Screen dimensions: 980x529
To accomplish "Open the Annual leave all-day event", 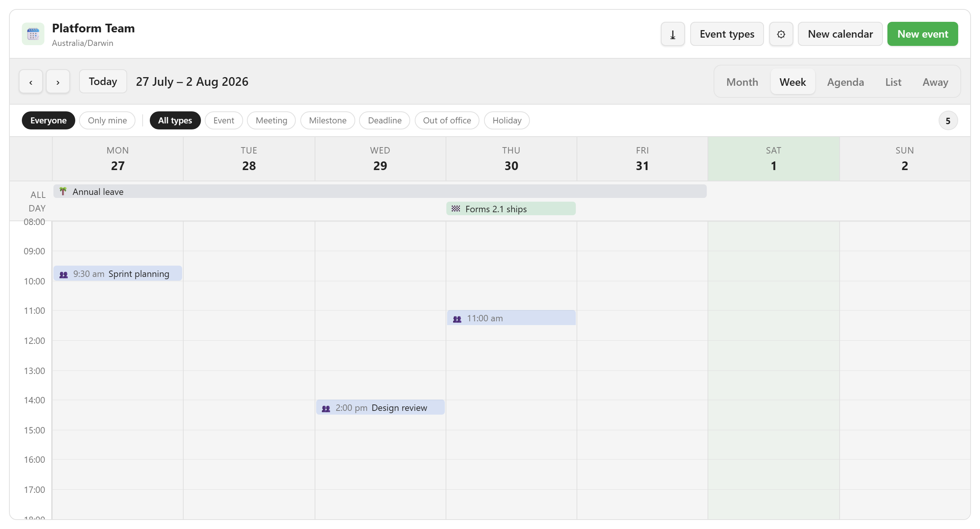I will click(380, 191).
